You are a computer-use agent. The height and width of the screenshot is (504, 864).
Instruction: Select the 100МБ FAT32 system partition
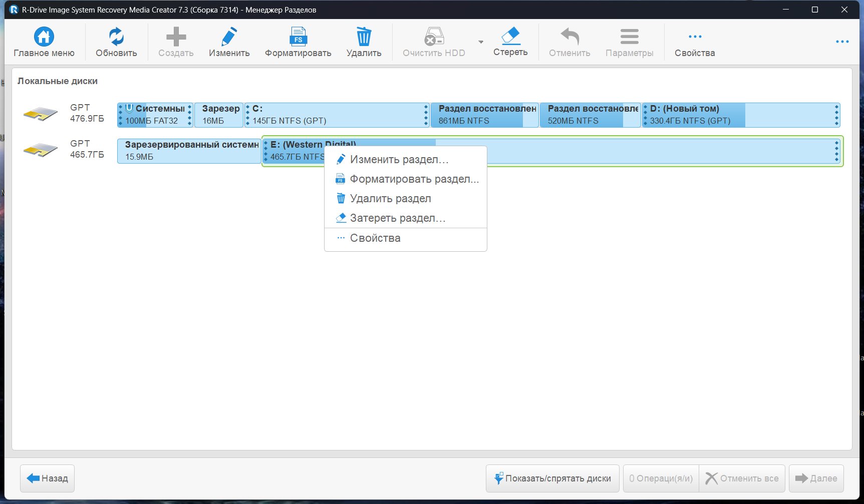155,115
